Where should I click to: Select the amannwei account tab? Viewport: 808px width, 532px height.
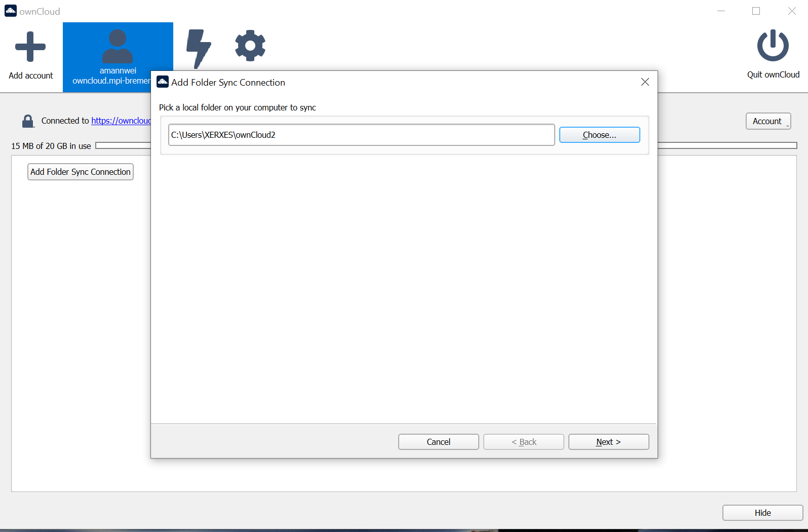118,57
